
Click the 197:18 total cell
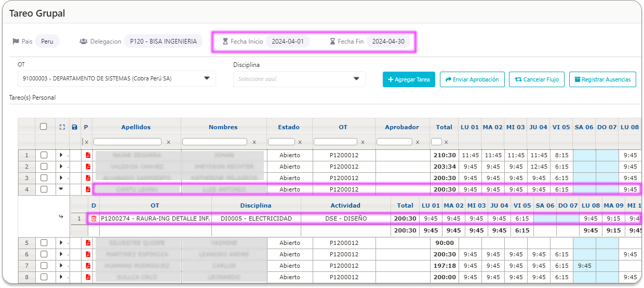click(444, 266)
